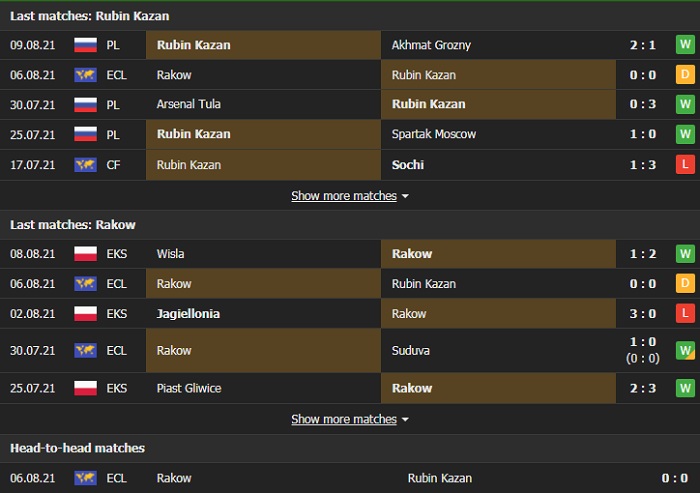Click W badge for Suduva match
The width and height of the screenshot is (700, 493).
pos(685,351)
